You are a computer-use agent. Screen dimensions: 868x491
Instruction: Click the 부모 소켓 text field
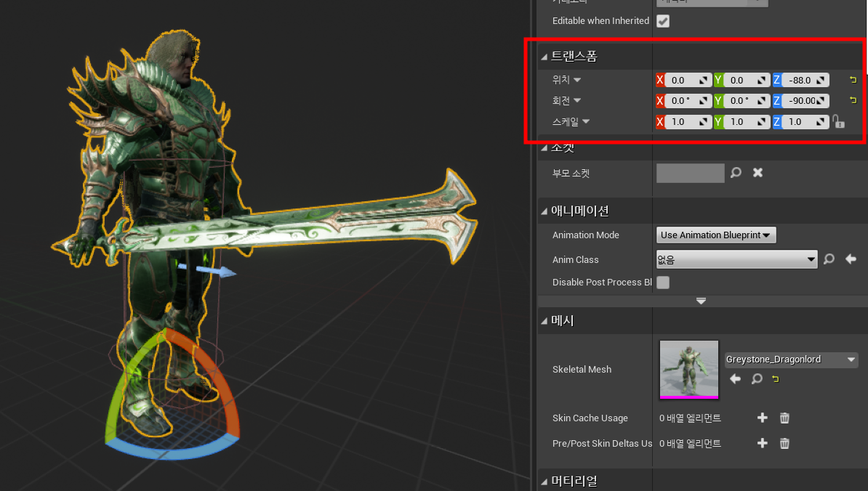(x=691, y=173)
